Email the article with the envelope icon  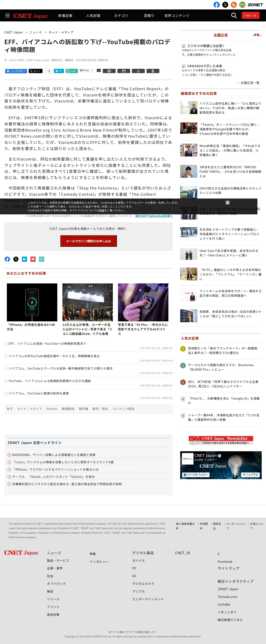point(124,71)
